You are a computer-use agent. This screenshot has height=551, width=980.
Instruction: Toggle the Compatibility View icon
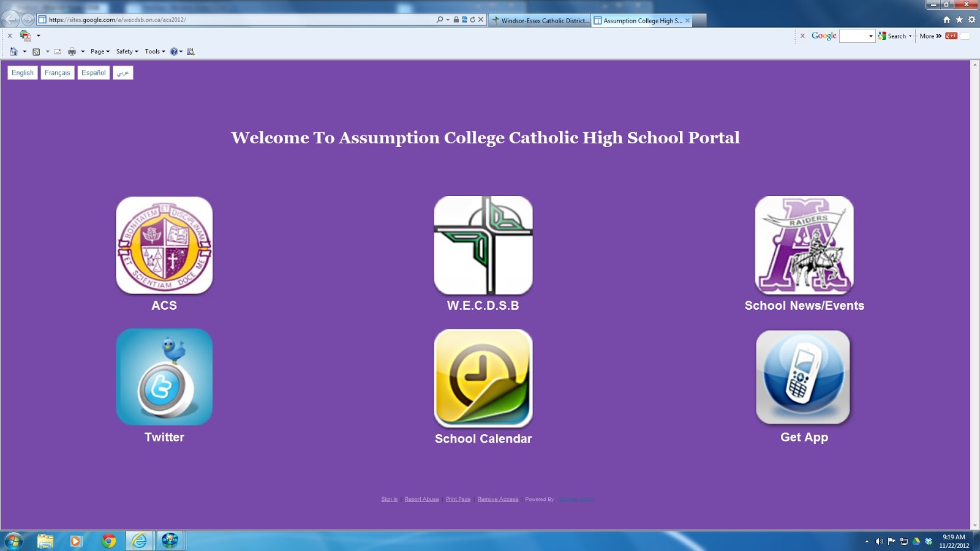464,20
